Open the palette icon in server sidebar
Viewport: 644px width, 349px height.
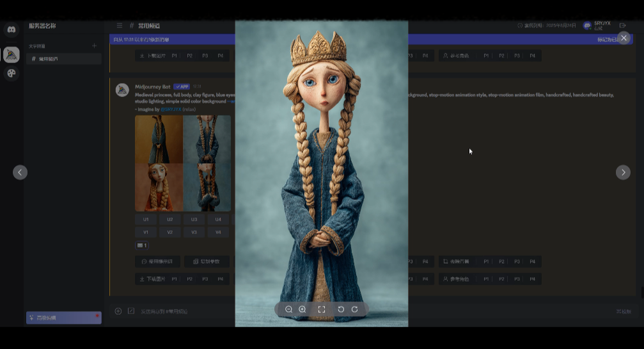click(x=12, y=74)
